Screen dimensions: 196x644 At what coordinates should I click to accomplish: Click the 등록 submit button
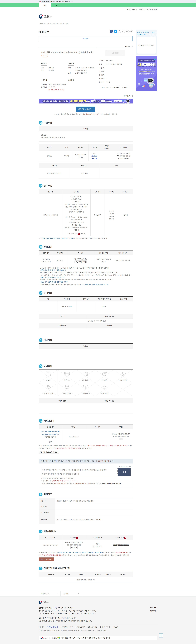(124, 472)
